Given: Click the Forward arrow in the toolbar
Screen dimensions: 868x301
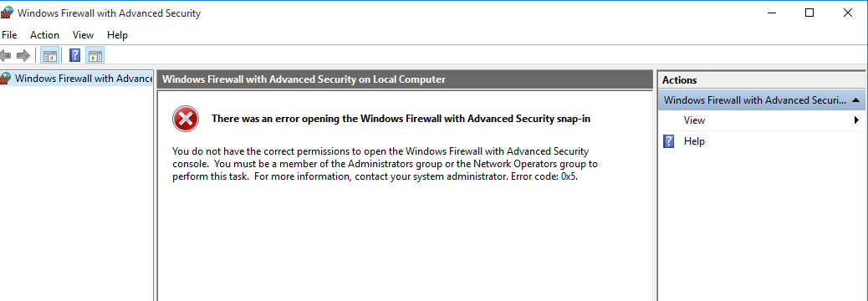Looking at the screenshot, I should click(x=23, y=56).
